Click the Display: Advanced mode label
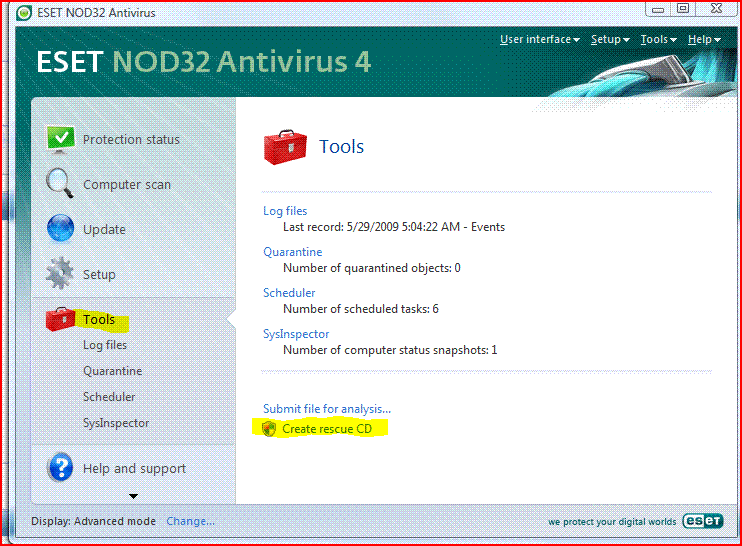The height and width of the screenshot is (546, 742). click(x=93, y=521)
